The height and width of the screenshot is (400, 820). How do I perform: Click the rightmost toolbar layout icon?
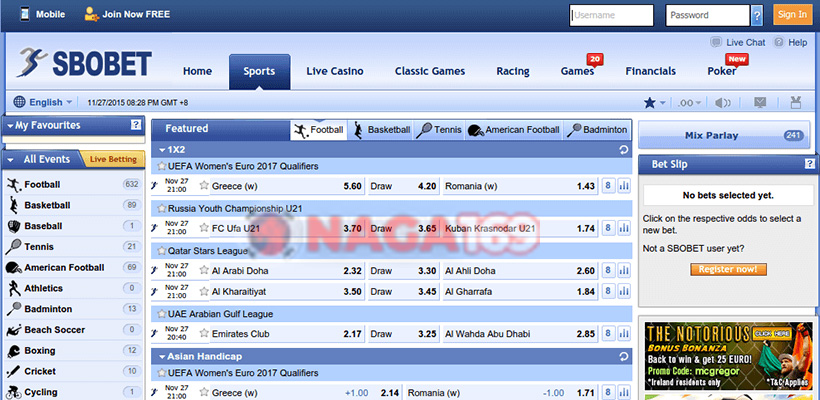click(795, 102)
